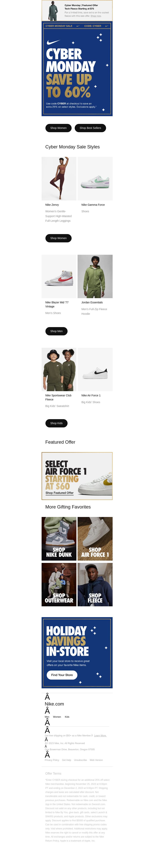154x868 pixels.
Task: Click the Shop Best Sellers button
Action: tap(90, 128)
